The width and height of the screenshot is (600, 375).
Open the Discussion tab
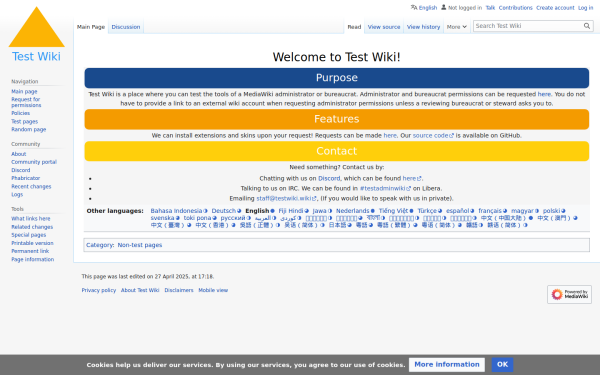pos(126,27)
